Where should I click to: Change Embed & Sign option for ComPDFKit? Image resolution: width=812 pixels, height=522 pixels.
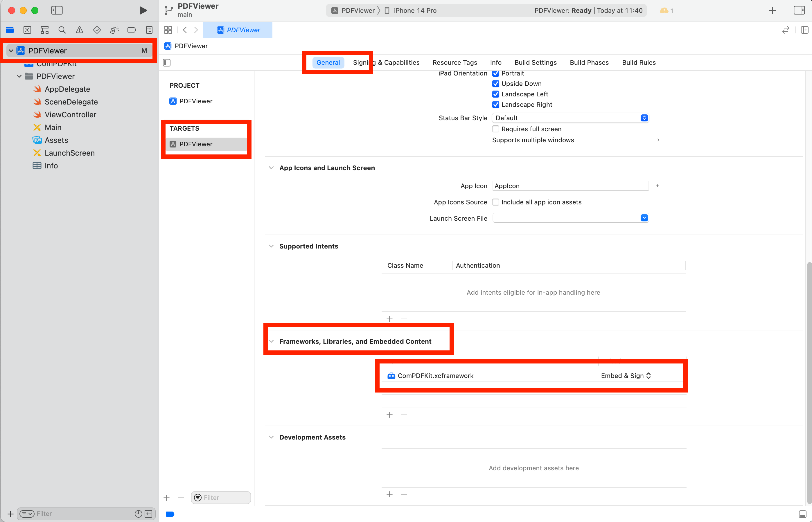[x=626, y=376]
